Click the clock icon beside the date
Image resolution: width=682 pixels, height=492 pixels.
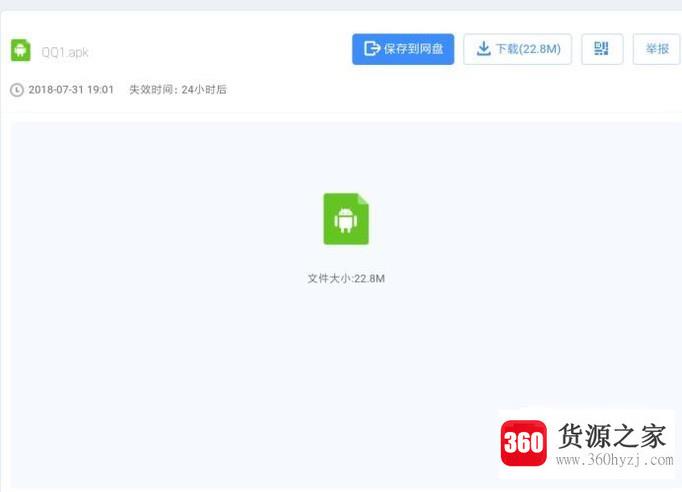[x=17, y=90]
